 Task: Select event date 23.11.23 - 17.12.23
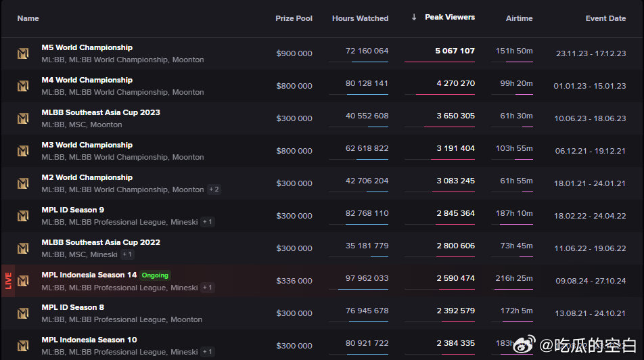coord(591,53)
